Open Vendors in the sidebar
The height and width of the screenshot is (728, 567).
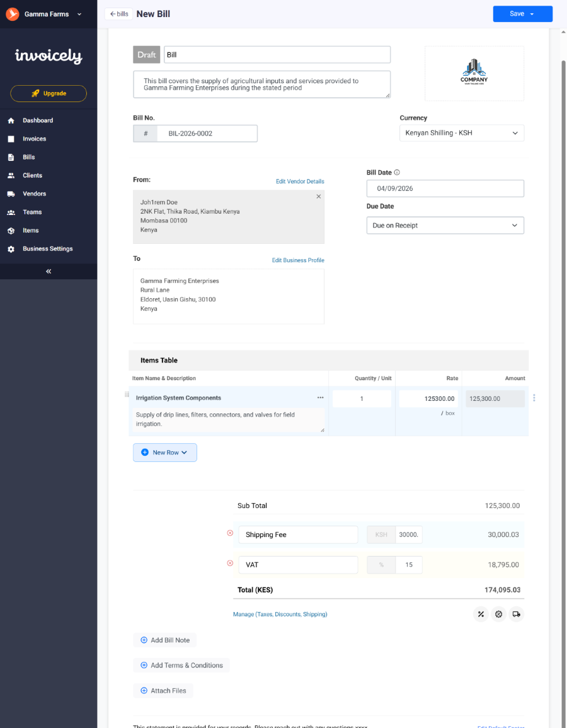coord(35,194)
